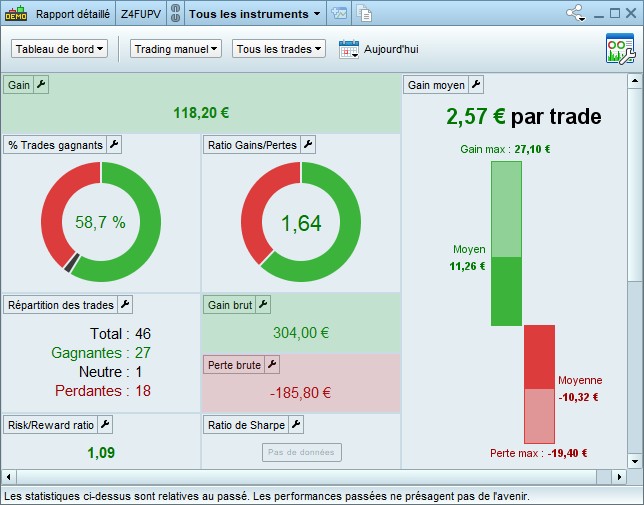The width and height of the screenshot is (644, 505).
Task: Click the DEMO logo icon
Action: coord(16,14)
